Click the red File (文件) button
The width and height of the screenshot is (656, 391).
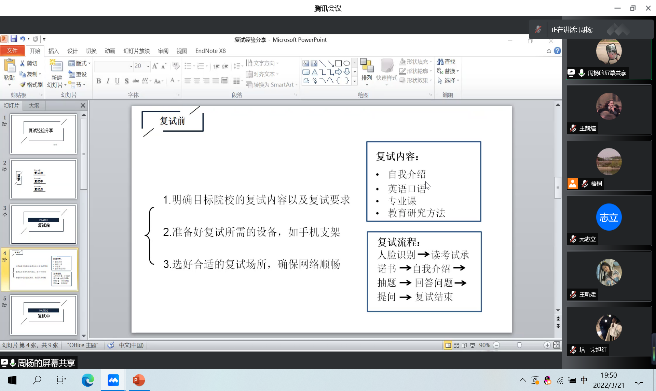(x=12, y=51)
